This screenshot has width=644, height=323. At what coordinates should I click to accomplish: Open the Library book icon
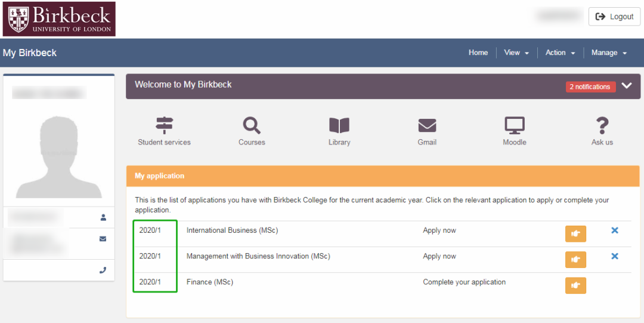point(339,125)
